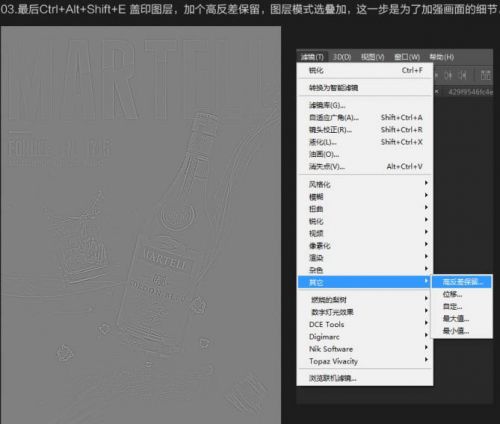Expand the Nik Software submenu arrow

coord(426,347)
